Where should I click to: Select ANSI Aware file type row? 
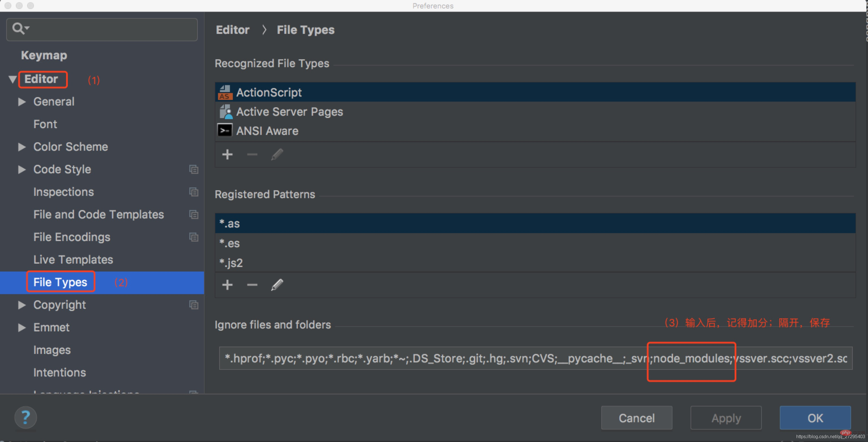[x=535, y=131]
